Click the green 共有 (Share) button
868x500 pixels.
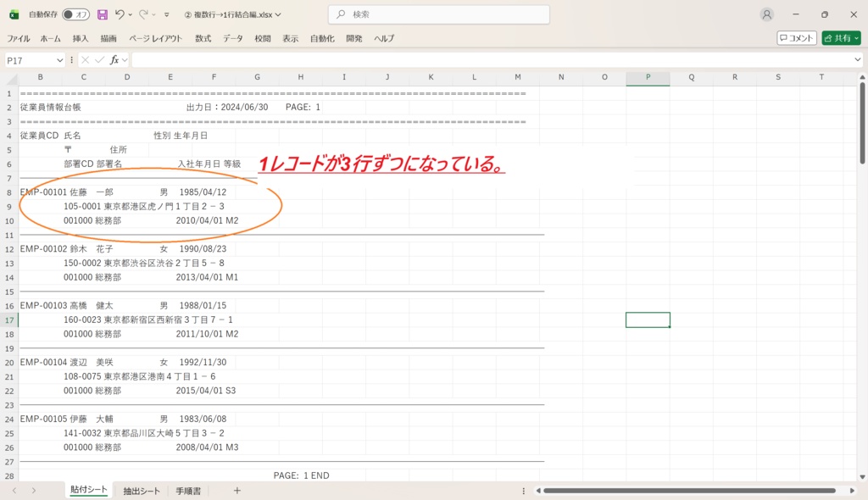tap(840, 37)
